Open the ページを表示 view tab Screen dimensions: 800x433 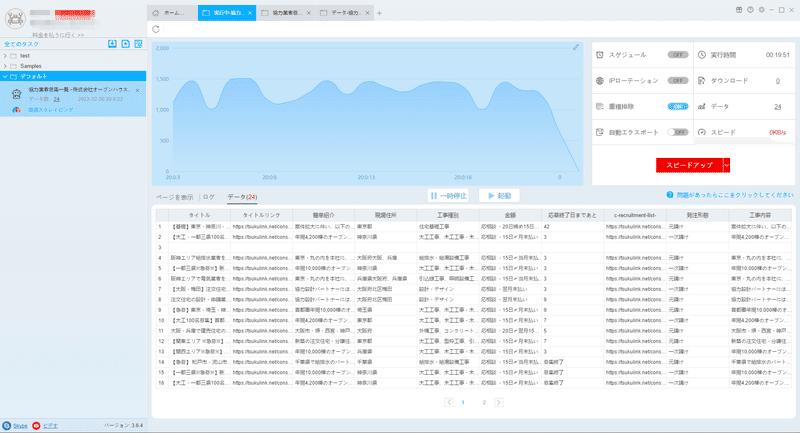coord(174,197)
